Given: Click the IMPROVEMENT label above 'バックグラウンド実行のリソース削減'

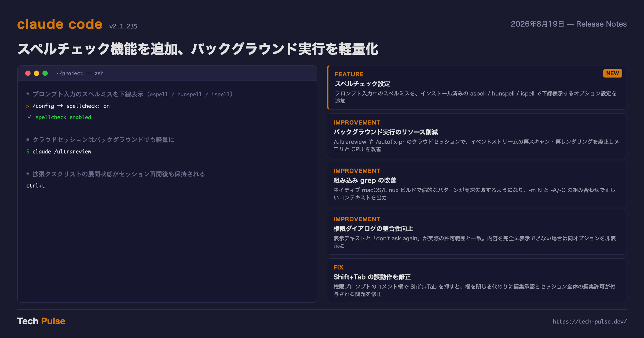Looking at the screenshot, I should [357, 123].
